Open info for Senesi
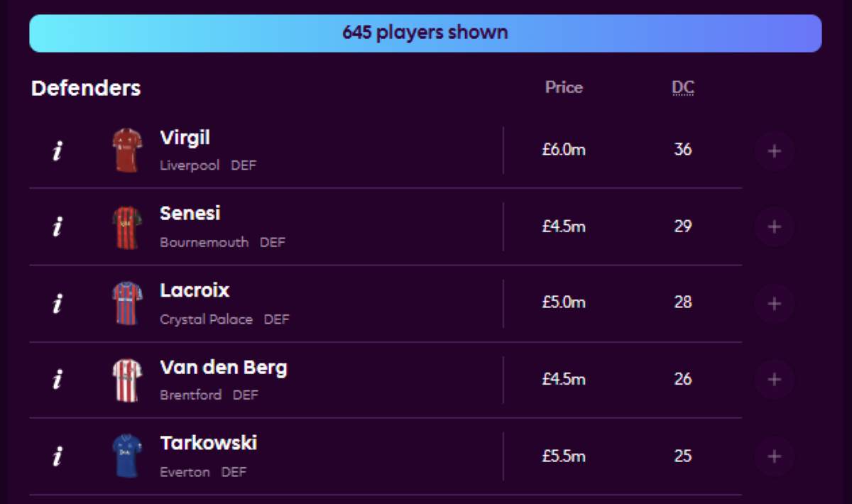The width and height of the screenshot is (852, 504). [x=58, y=227]
